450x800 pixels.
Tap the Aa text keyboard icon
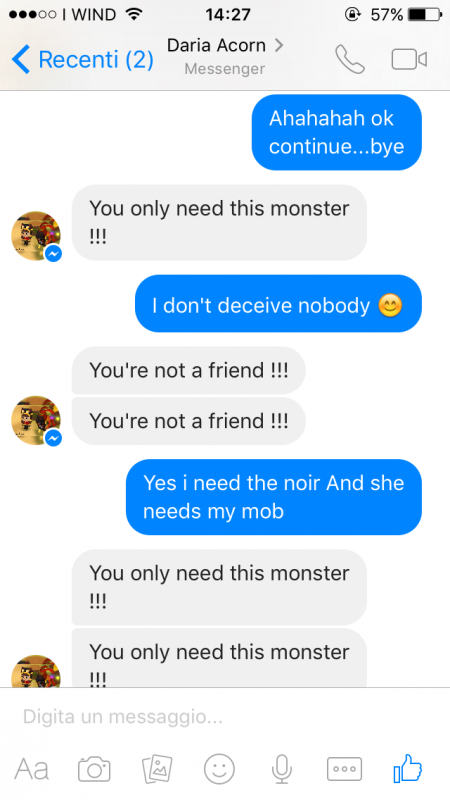tap(32, 769)
